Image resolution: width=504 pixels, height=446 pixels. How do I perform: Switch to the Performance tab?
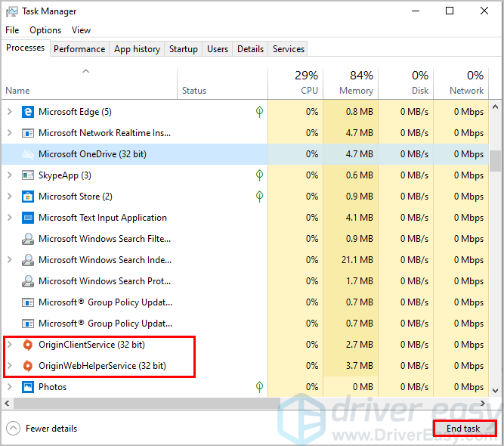pos(79,49)
